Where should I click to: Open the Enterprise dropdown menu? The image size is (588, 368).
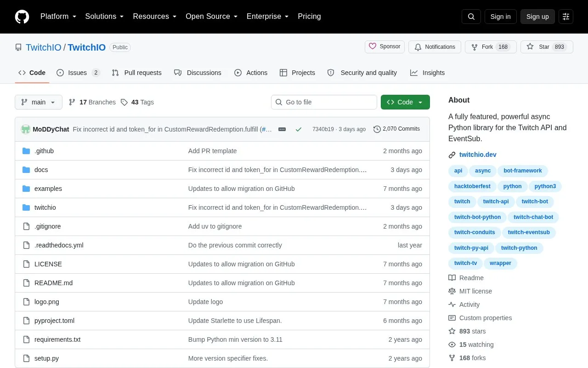(x=268, y=17)
